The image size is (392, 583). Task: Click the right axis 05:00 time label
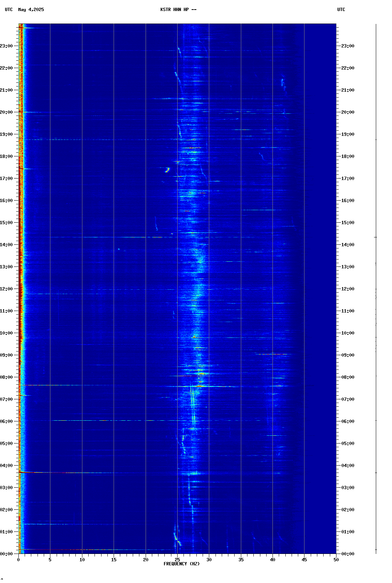[x=348, y=444]
